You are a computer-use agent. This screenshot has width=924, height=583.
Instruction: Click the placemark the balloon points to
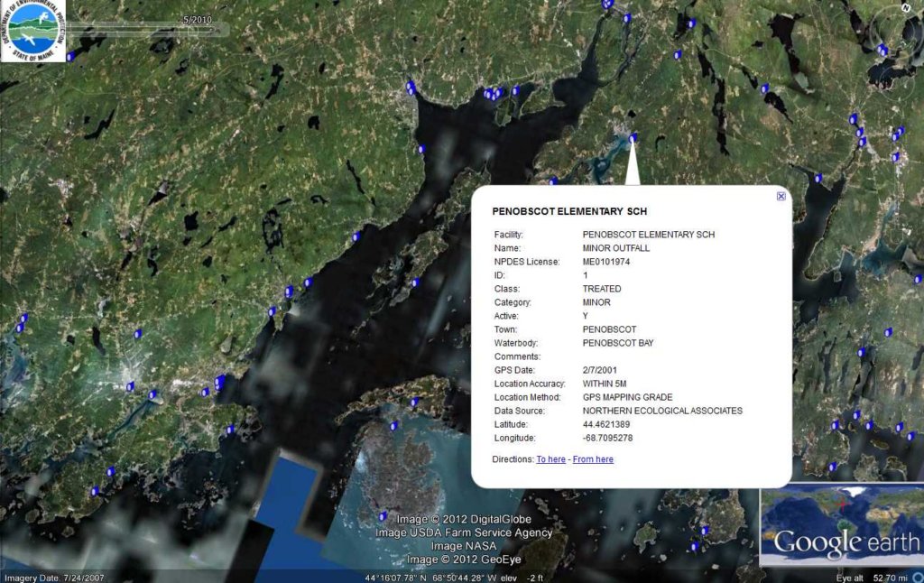(x=633, y=138)
